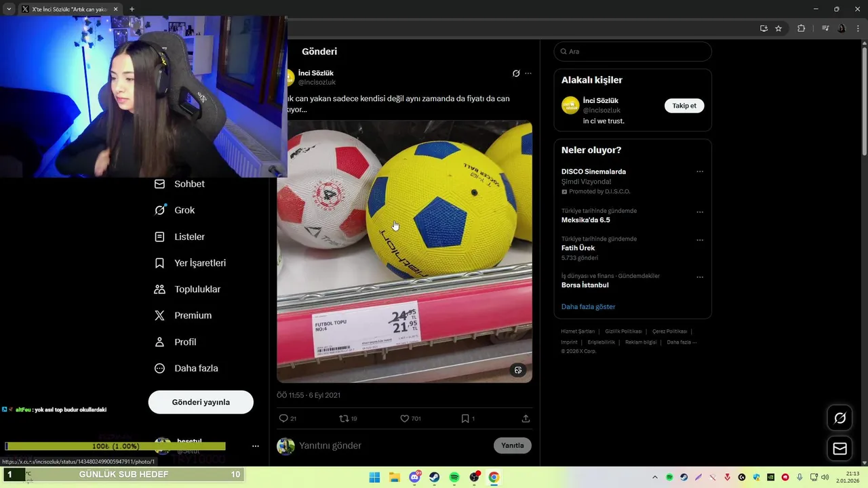
Task: Show hidden system tray icons
Action: [654, 477]
